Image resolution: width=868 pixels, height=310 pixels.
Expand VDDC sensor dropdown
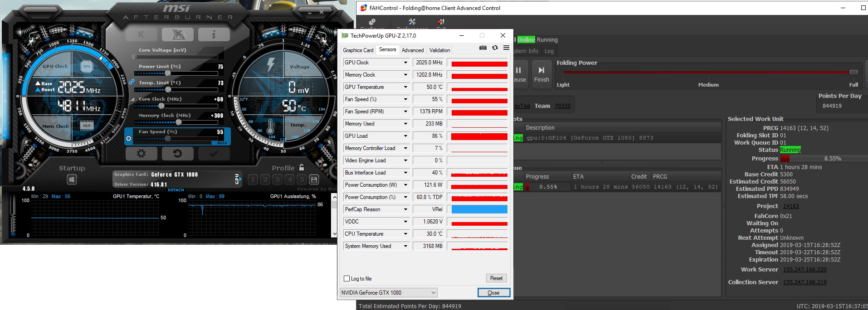point(405,222)
